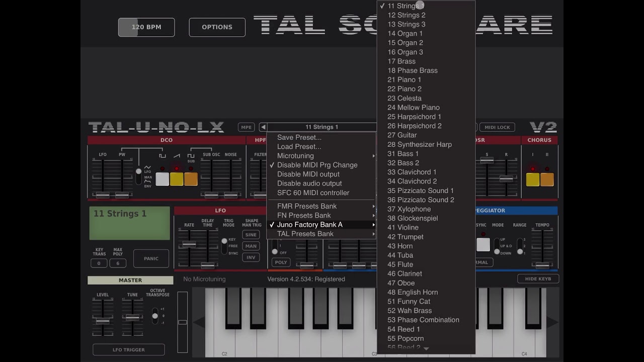This screenshot has height=362, width=644.
Task: Select preset 17 Brass
Action: 426,61
